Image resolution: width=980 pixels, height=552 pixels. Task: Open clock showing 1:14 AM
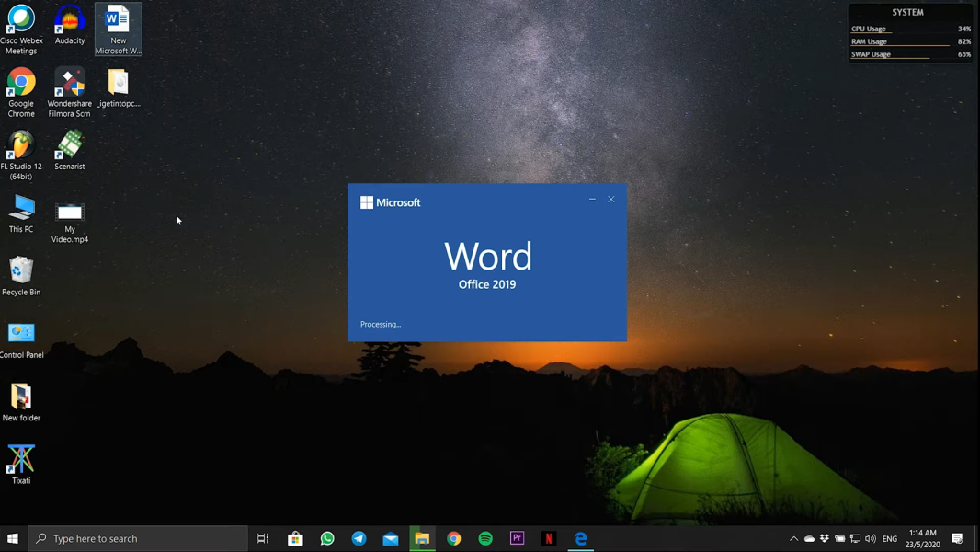click(922, 538)
